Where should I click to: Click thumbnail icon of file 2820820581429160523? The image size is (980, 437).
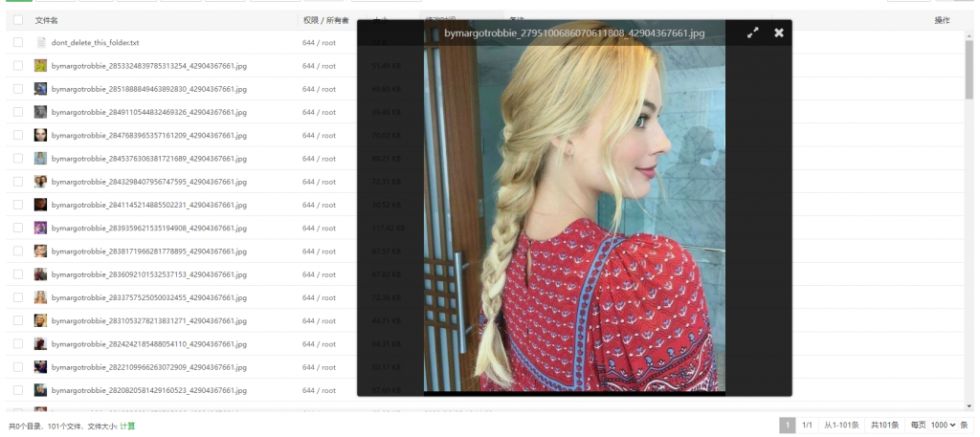(40, 389)
